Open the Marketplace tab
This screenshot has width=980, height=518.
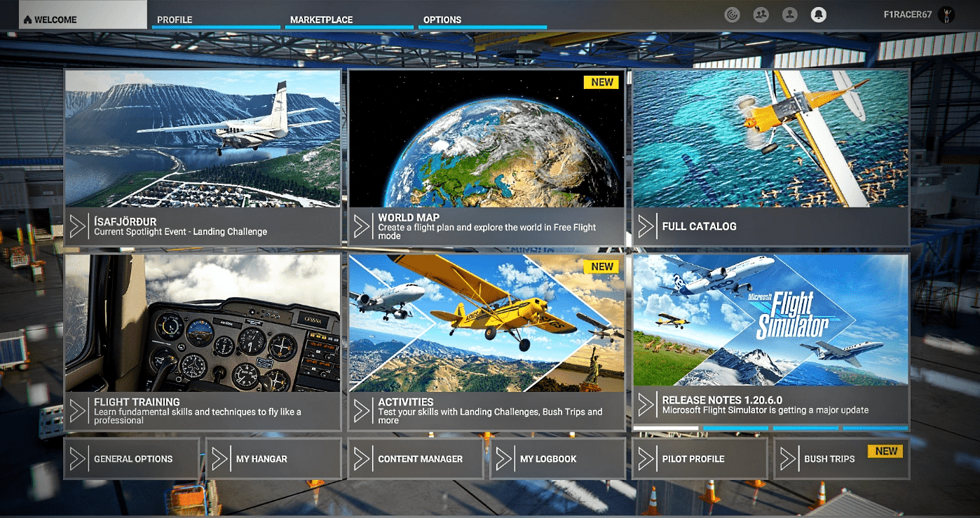(x=321, y=20)
